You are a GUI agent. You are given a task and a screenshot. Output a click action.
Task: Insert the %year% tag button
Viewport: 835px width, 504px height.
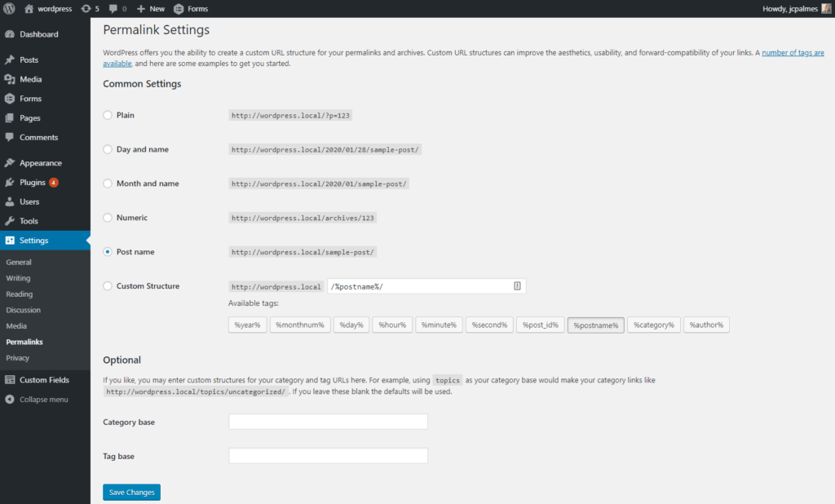point(248,325)
